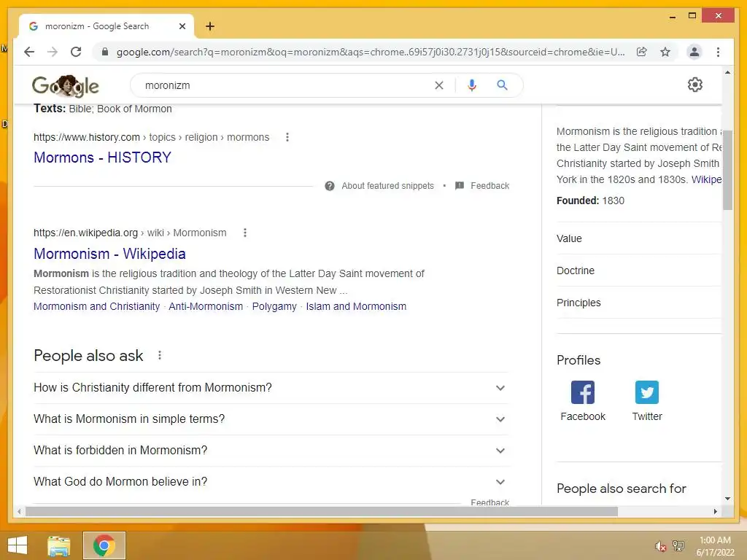The width and height of the screenshot is (747, 560).
Task: Share this page from address bar
Action: click(642, 52)
